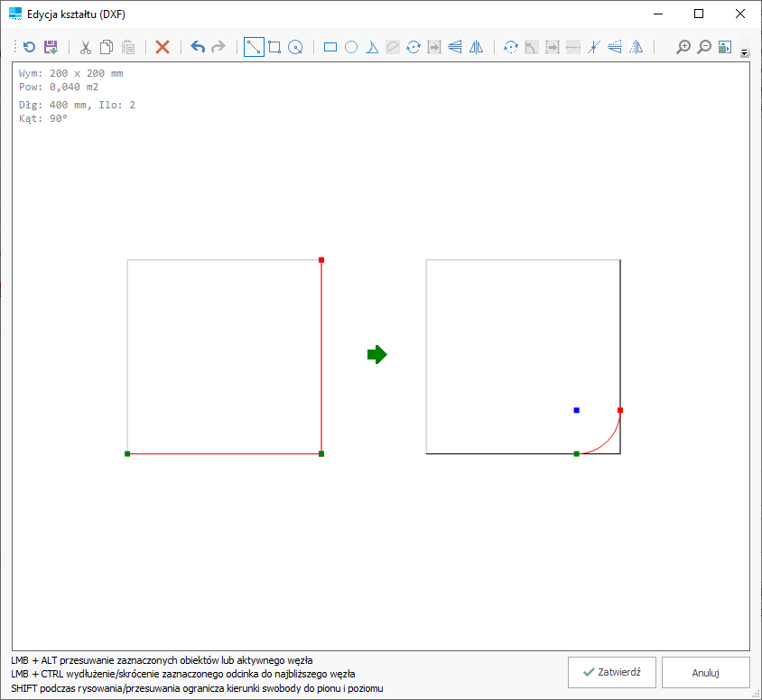The width and height of the screenshot is (762, 700).
Task: Click the "Pow: 0,040 m2" text
Action: click(x=59, y=87)
